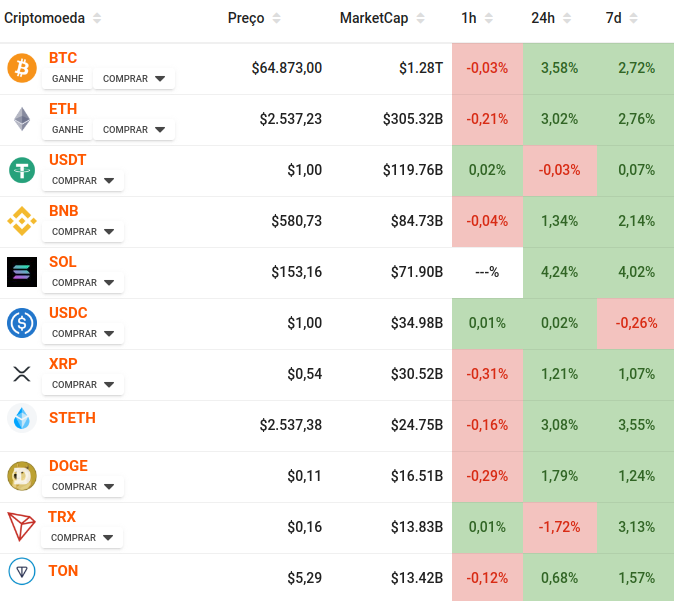Click the Bitcoin coin logo icon
Screen dimensions: 674x601
(x=21, y=68)
